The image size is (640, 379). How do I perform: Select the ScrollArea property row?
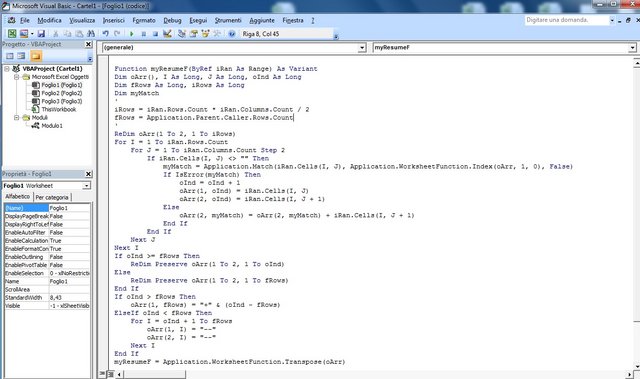47,289
